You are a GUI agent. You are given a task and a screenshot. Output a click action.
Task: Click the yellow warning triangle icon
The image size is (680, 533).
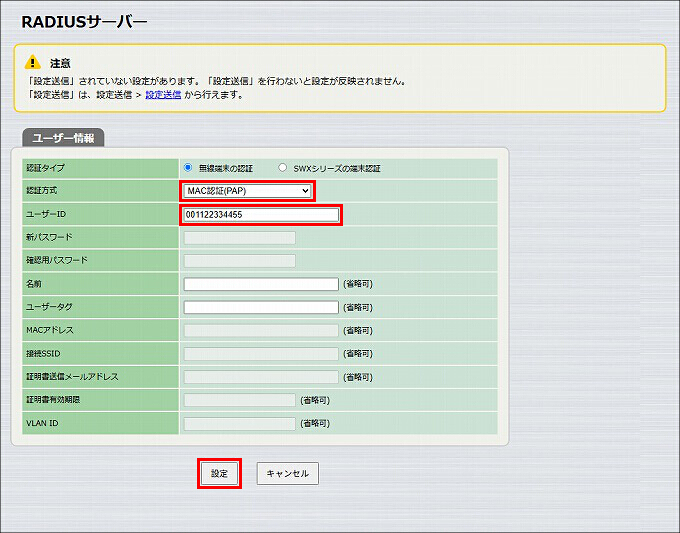pos(33,62)
